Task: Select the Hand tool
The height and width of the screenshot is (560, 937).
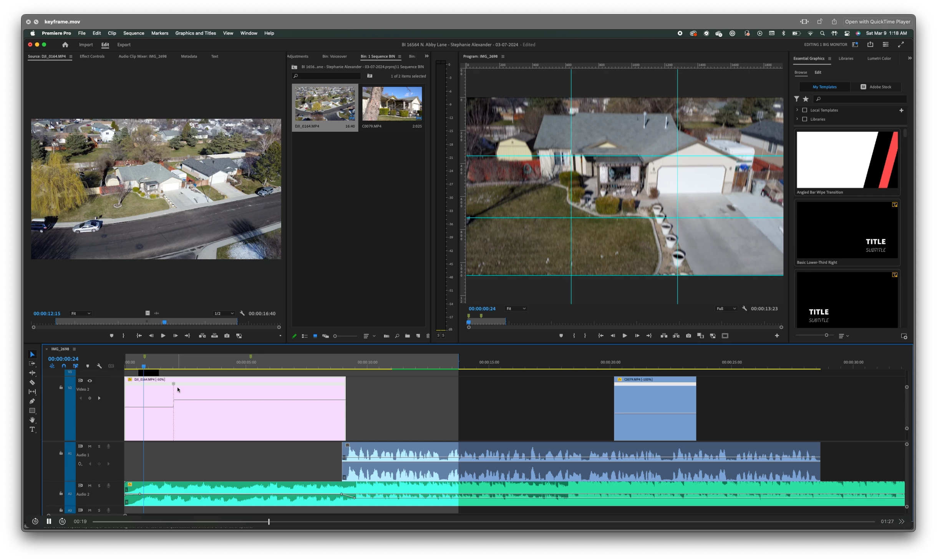Action: (x=32, y=420)
